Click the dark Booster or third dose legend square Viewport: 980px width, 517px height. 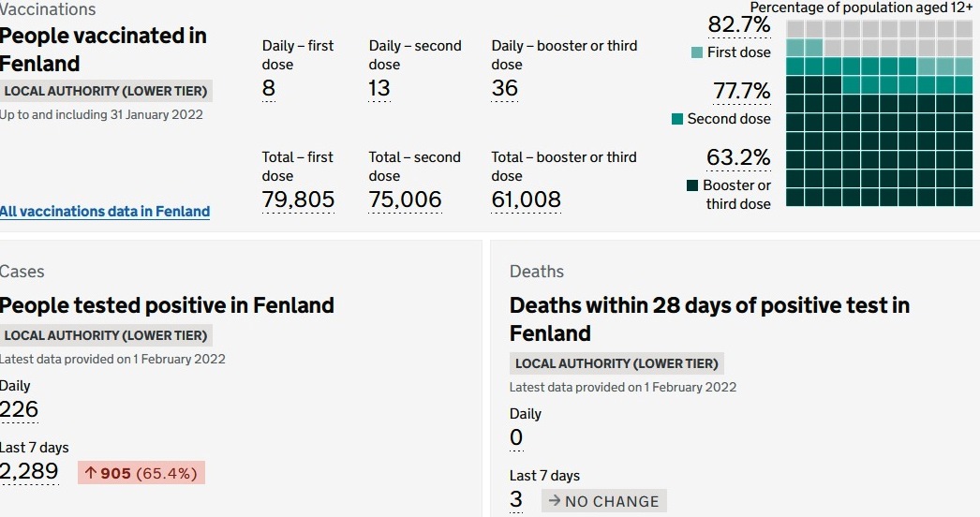693,185
